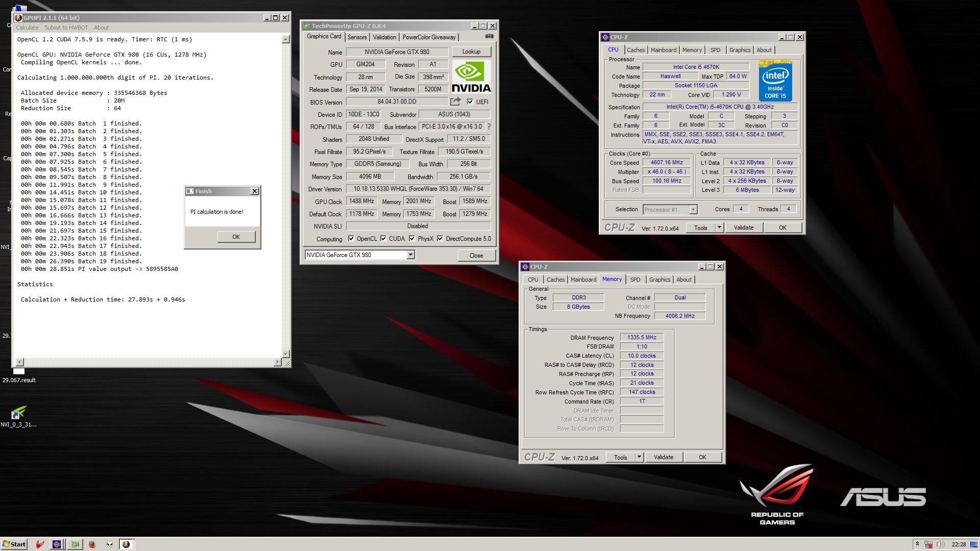Viewport: 980px width, 551px height.
Task: Switch to the Validation tab in GPU-Z
Action: coord(384,37)
